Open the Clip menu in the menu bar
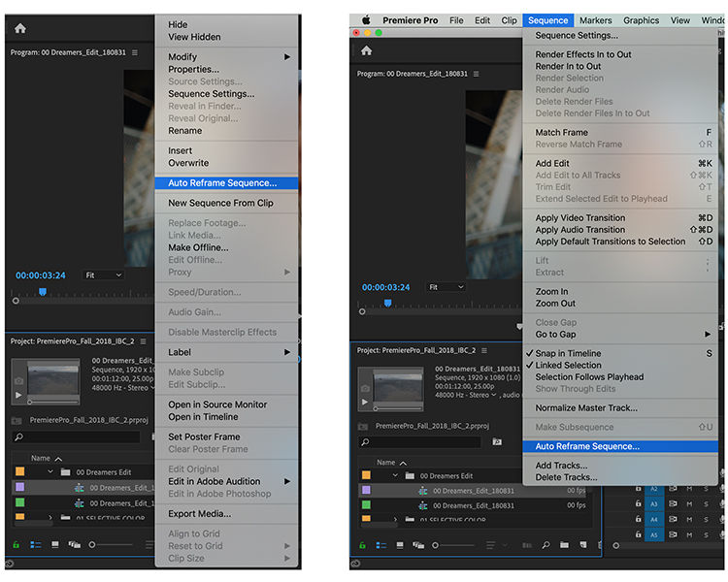The height and width of the screenshot is (582, 728). pyautogui.click(x=509, y=20)
